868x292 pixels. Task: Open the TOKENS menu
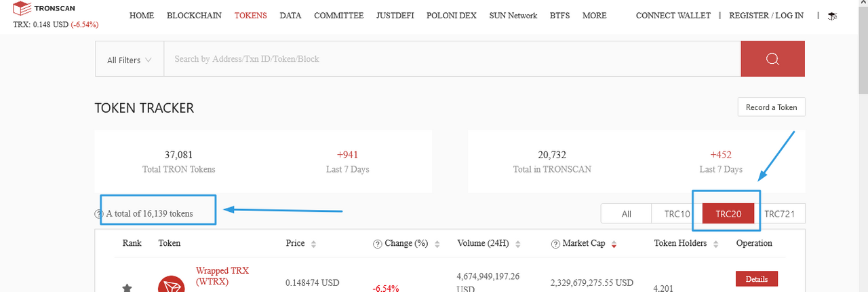pyautogui.click(x=251, y=16)
